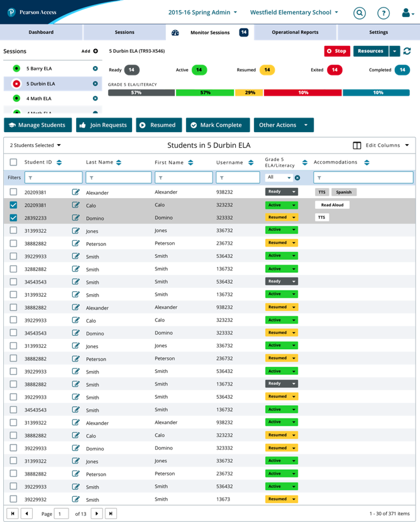Open the Other Actions dropdown

[284, 125]
